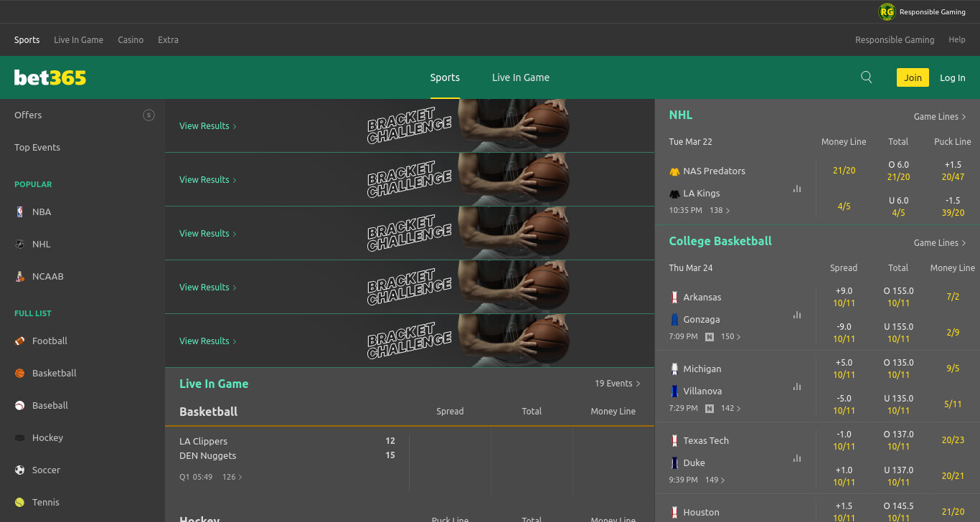The image size is (980, 522).
Task: Select Hockey in the full list
Action: (x=47, y=437)
